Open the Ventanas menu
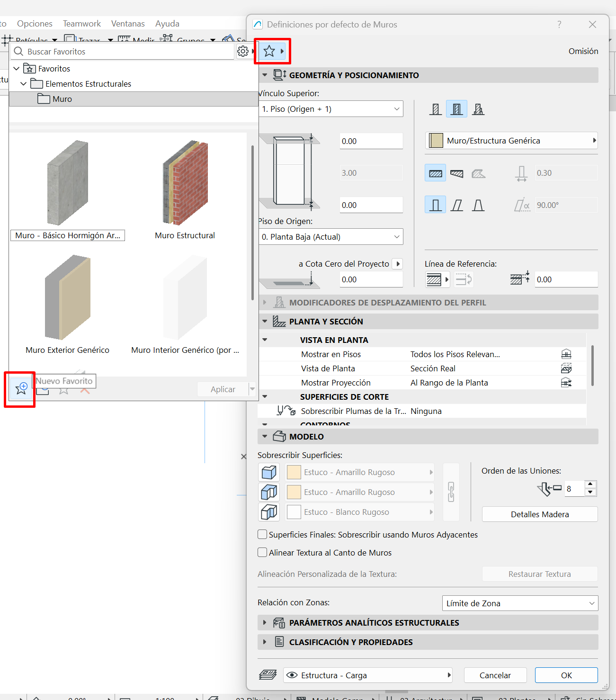This screenshot has width=616, height=700. [x=128, y=24]
